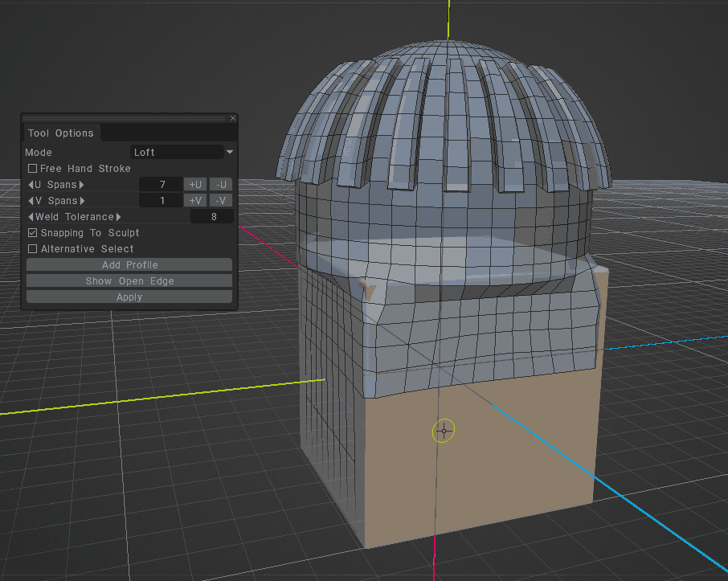Select the Tool Options tab
The image size is (728, 581).
coord(61,133)
